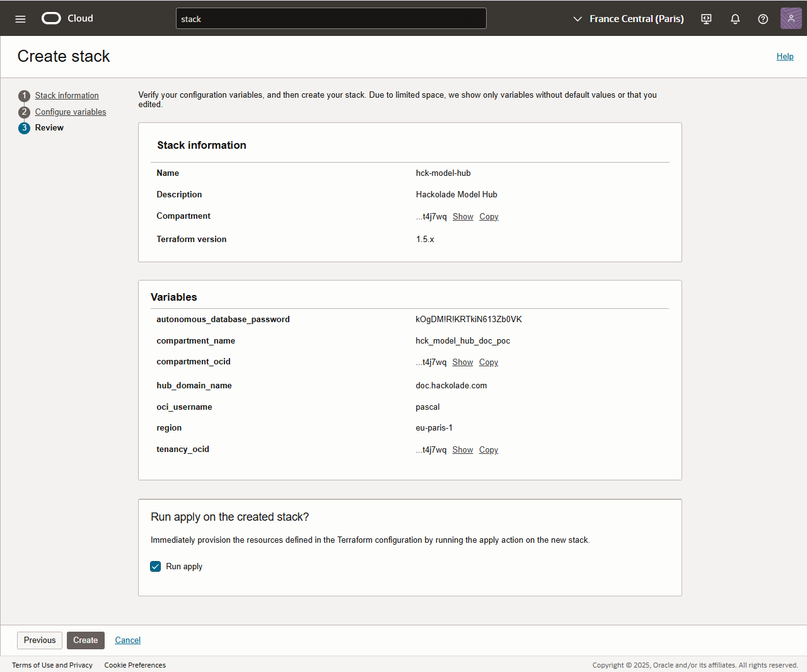Screen dimensions: 807x672
Task: Click the console display icon in the header
Action: click(x=706, y=18)
